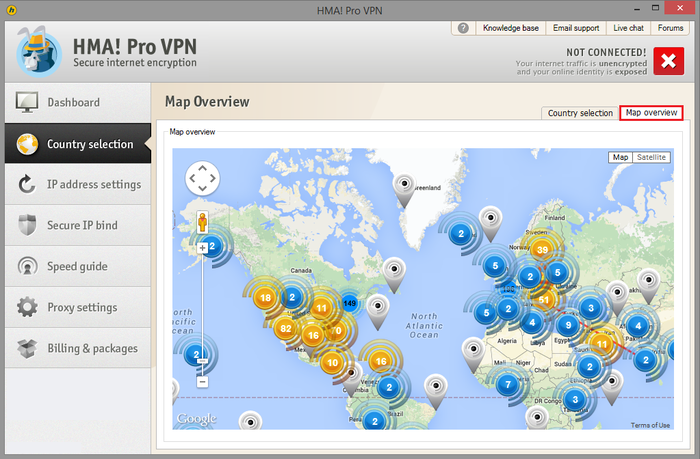Select the blue 3 cluster near Turkey
700x459 pixels.
pos(591,308)
